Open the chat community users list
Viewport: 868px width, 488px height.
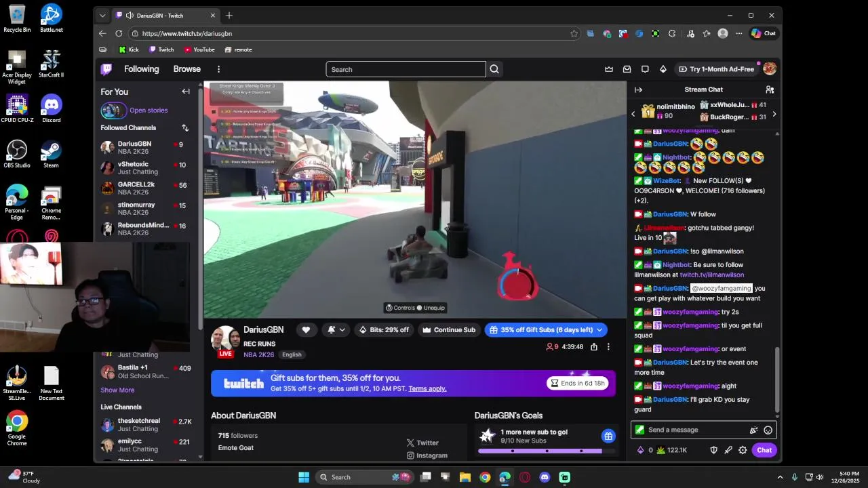[x=770, y=89]
